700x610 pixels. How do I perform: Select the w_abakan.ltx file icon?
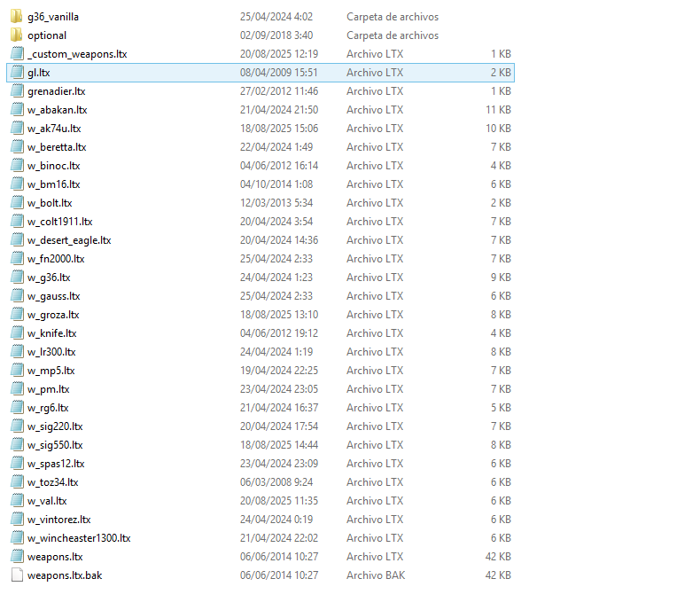click(17, 109)
